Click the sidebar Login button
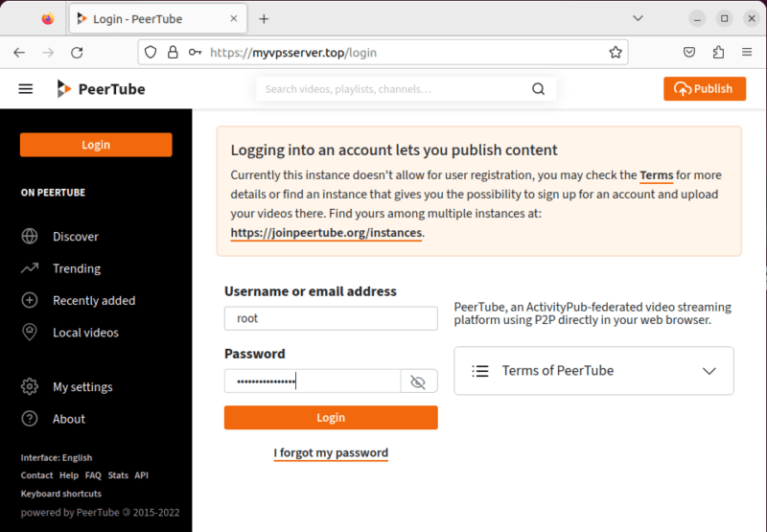Viewport: 767px width, 532px height. point(96,145)
